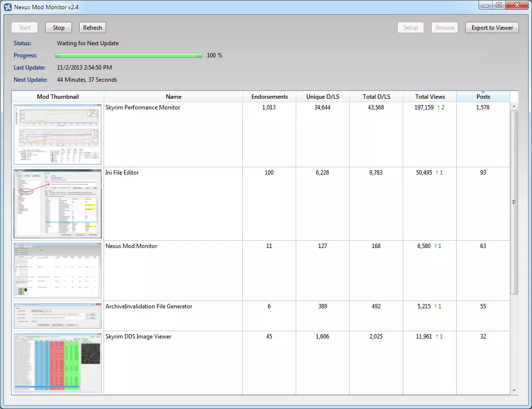Click the unique downloads value 389
The height and width of the screenshot is (409, 532).
click(x=323, y=306)
